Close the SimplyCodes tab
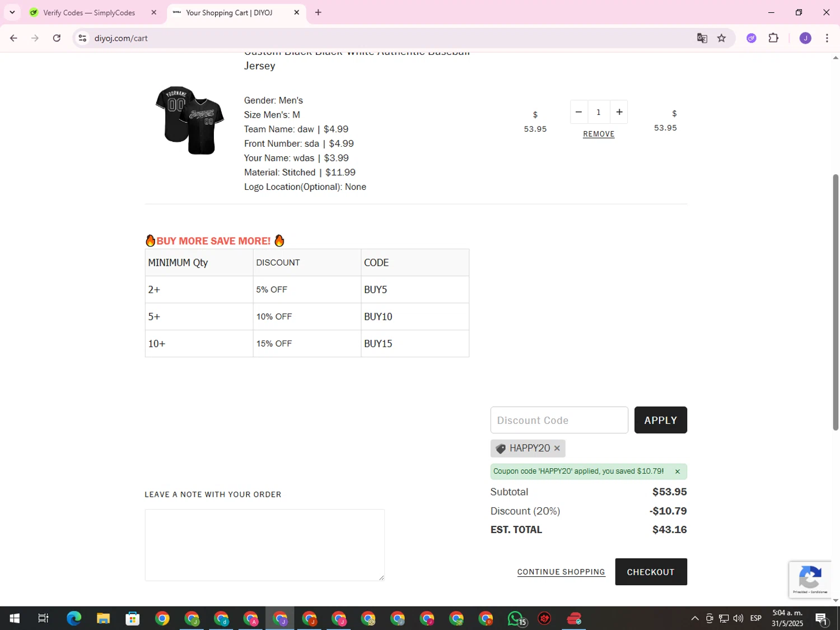The image size is (840, 630). point(154,12)
